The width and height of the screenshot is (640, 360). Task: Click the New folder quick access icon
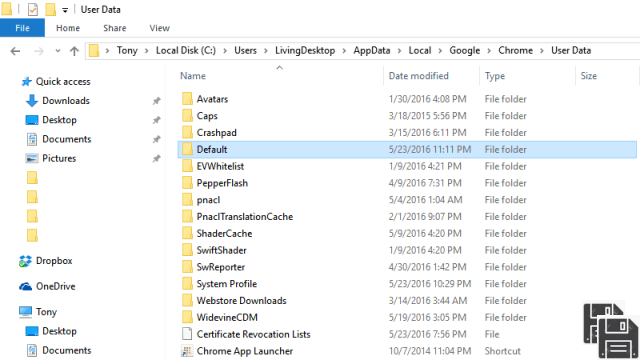pyautogui.click(x=50, y=9)
